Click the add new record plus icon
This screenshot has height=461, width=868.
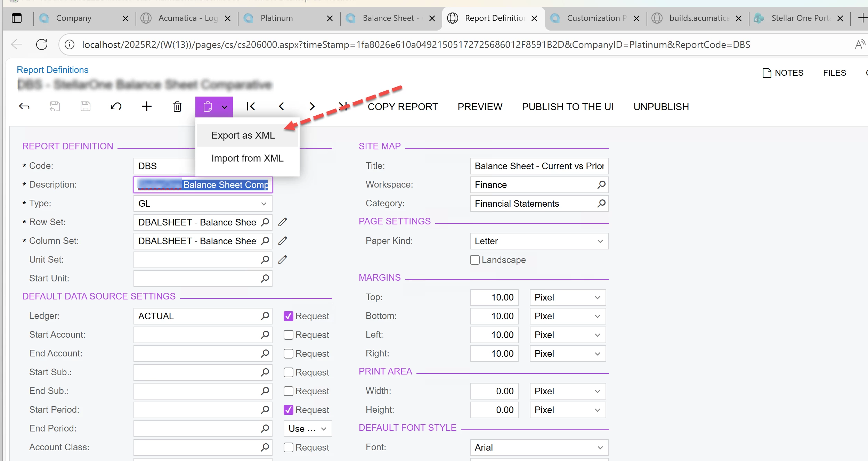pyautogui.click(x=147, y=107)
